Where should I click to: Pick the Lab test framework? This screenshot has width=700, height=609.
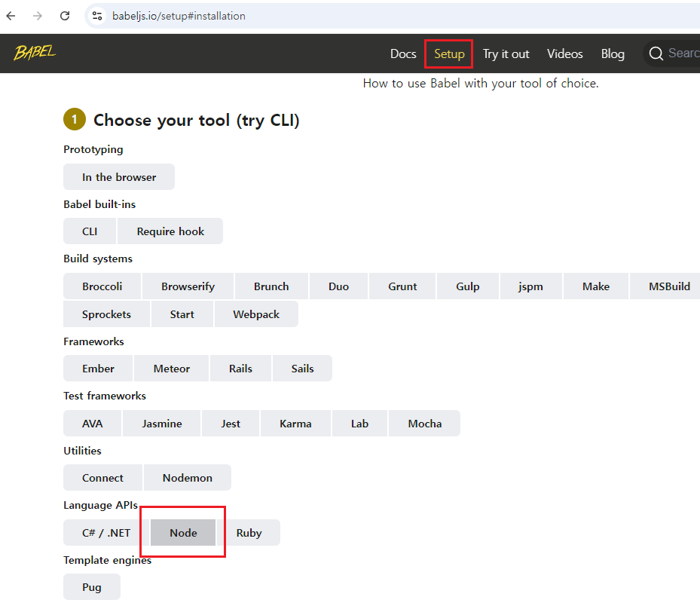[359, 424]
